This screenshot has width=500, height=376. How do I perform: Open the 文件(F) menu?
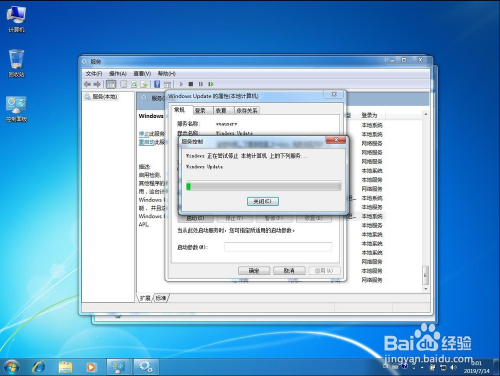tap(94, 73)
